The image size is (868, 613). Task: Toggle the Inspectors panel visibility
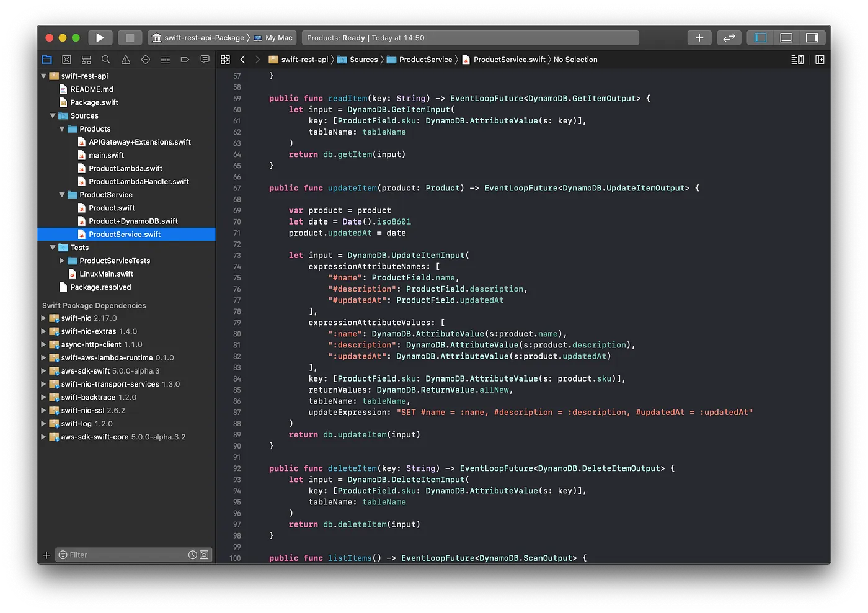pos(812,38)
